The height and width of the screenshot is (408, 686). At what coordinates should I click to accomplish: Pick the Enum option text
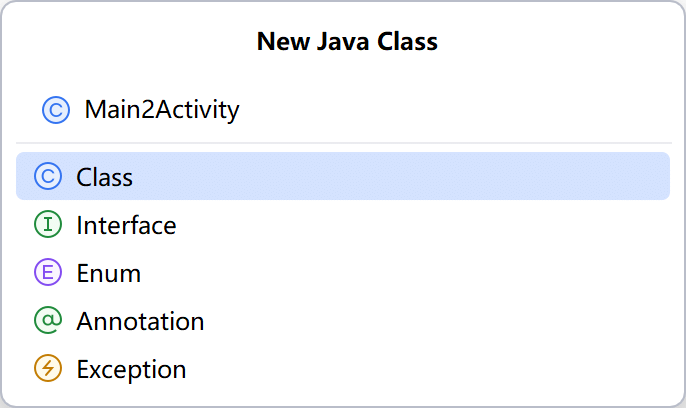point(108,273)
